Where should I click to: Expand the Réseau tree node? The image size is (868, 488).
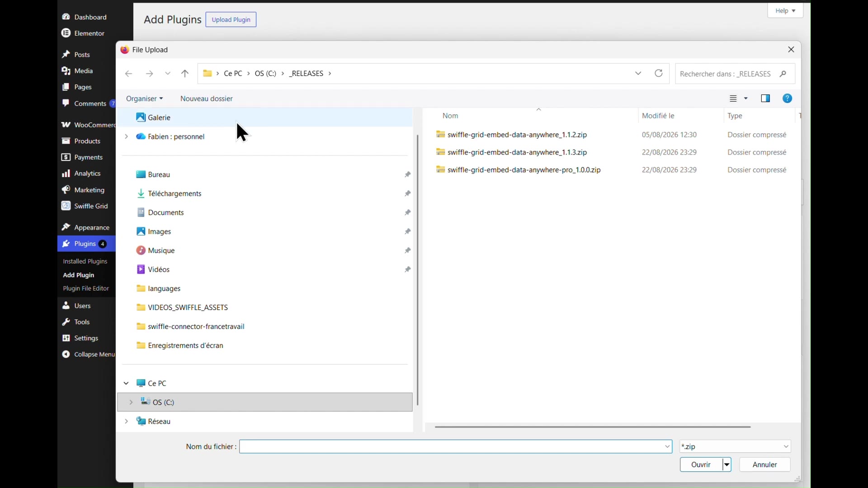pyautogui.click(x=126, y=421)
